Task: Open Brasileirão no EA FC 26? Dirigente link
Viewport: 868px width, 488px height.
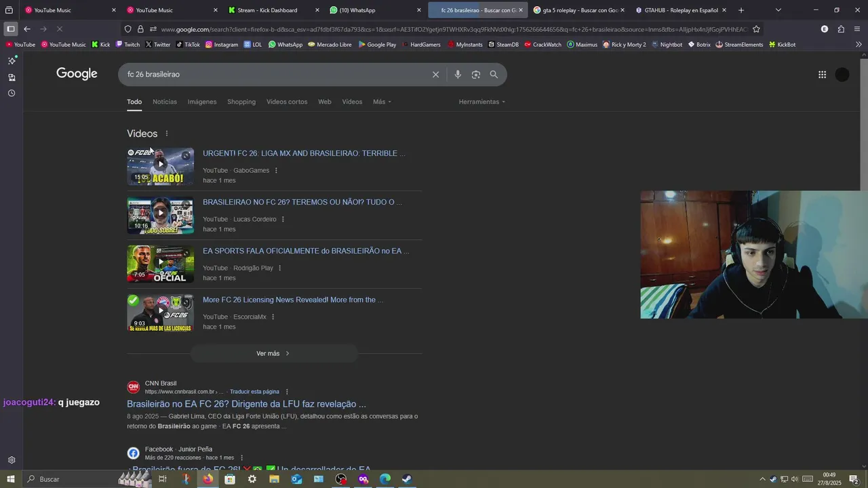Action: click(246, 404)
